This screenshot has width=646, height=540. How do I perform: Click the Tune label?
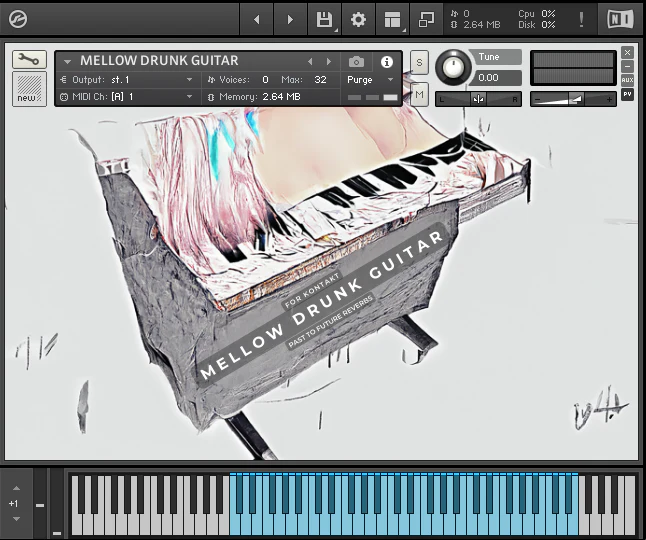(x=489, y=57)
